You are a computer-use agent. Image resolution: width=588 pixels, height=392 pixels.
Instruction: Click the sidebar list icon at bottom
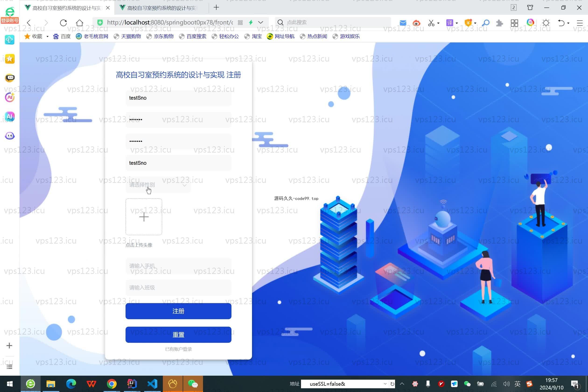(x=9, y=367)
